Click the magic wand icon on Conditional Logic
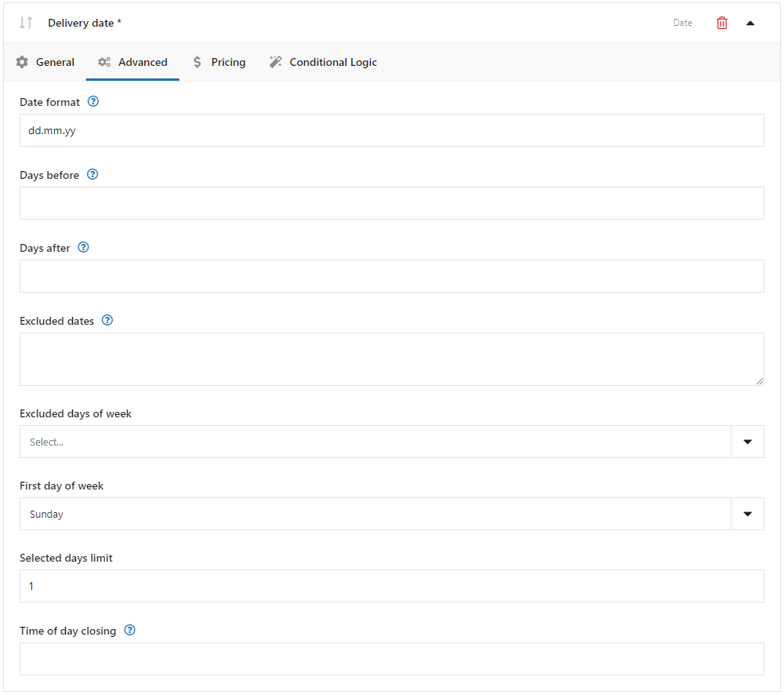Image resolution: width=784 pixels, height=695 pixels. 275,62
